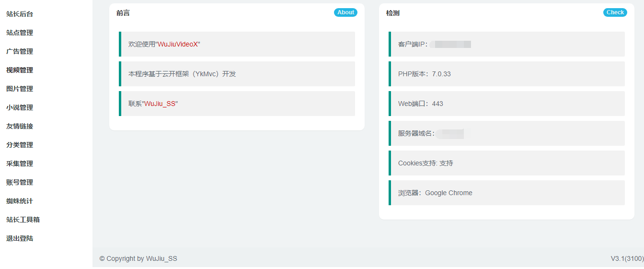View 蜘蛛统计 statistics
The width and height of the screenshot is (644, 269).
point(20,201)
